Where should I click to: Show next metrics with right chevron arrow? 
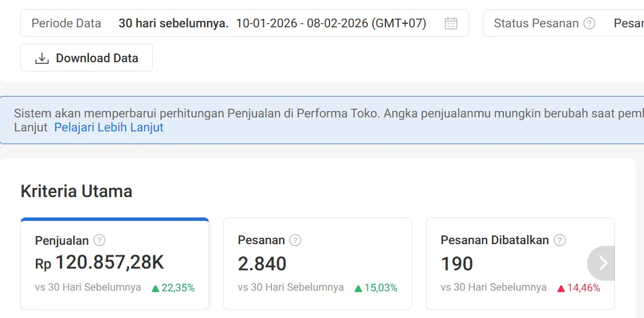click(x=602, y=263)
